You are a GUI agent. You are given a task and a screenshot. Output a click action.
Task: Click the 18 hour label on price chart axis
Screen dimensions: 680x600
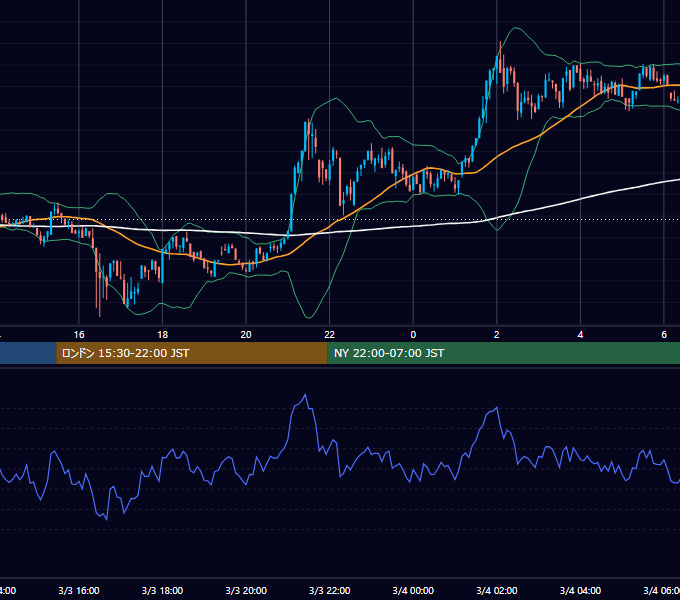click(x=162, y=335)
